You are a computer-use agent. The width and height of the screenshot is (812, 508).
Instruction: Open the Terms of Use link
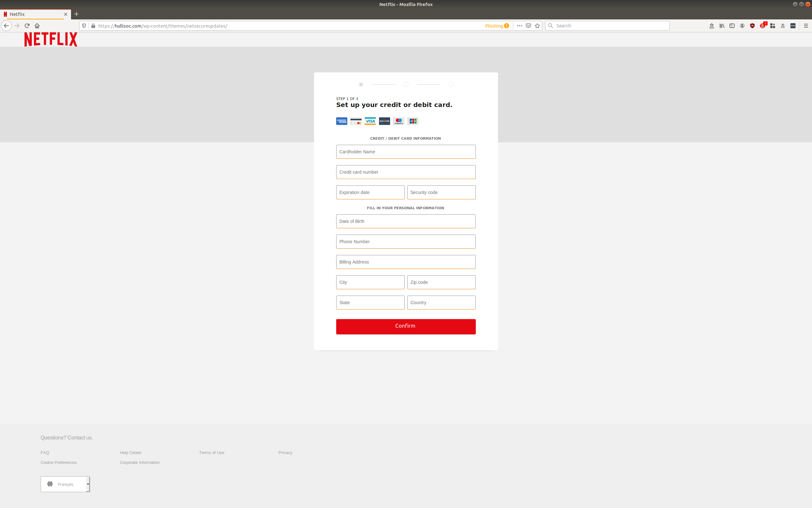212,452
